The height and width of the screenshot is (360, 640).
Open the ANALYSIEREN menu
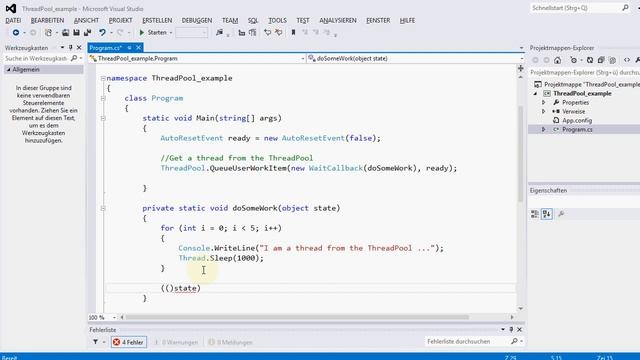pos(338,20)
